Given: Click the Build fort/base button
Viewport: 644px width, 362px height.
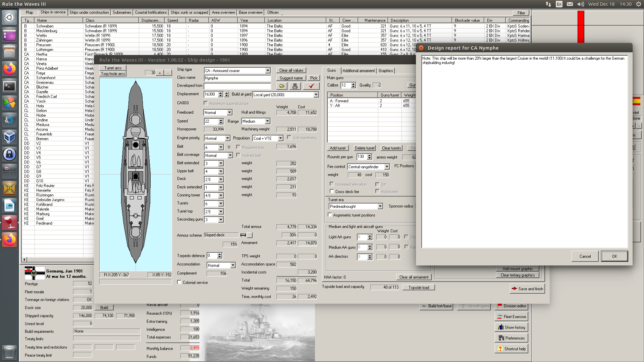Looking at the screenshot, I should click(436, 306).
